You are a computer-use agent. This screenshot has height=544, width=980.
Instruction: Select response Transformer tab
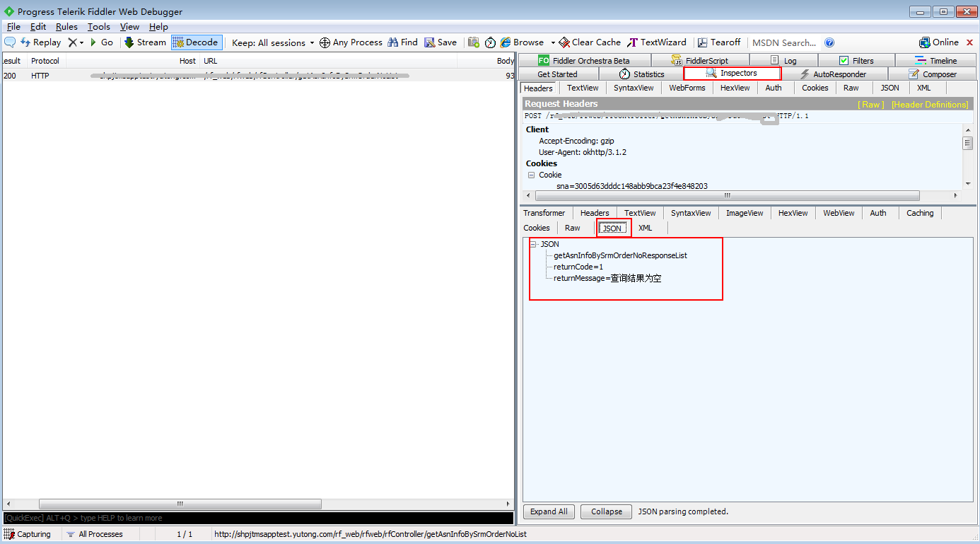(544, 213)
